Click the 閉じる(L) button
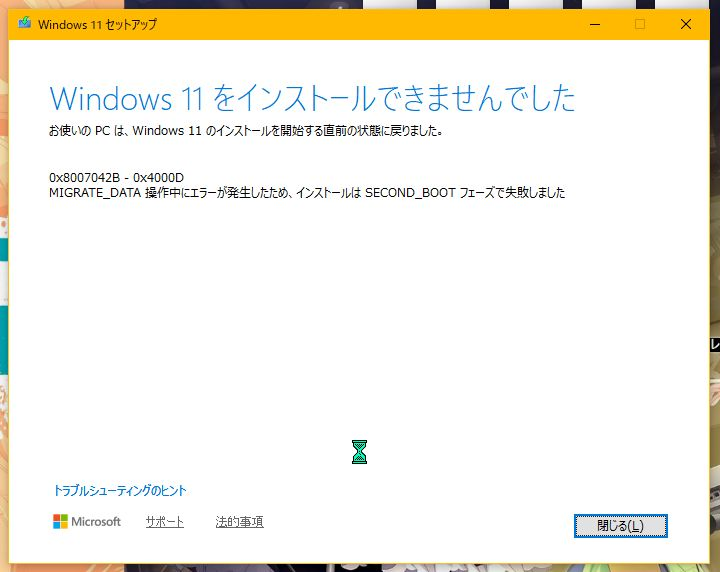 (620, 526)
